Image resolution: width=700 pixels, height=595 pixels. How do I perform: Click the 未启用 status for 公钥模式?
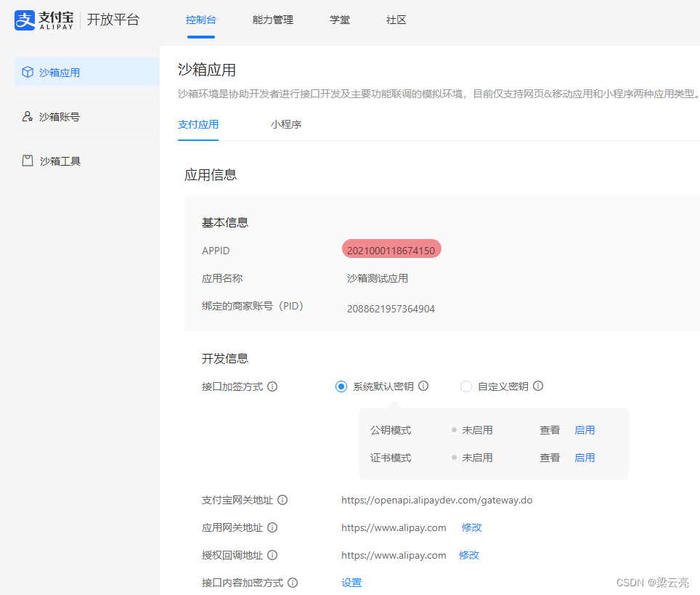coord(477,430)
